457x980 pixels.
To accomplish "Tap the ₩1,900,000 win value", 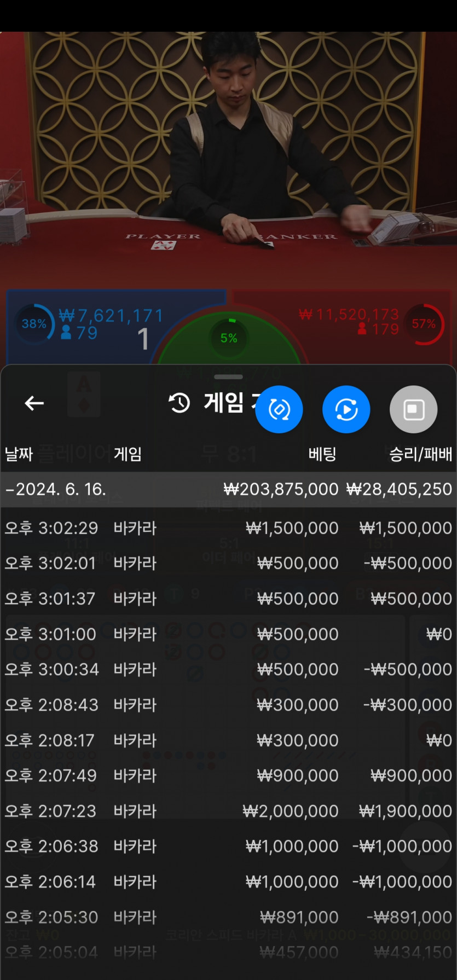I will (x=406, y=811).
